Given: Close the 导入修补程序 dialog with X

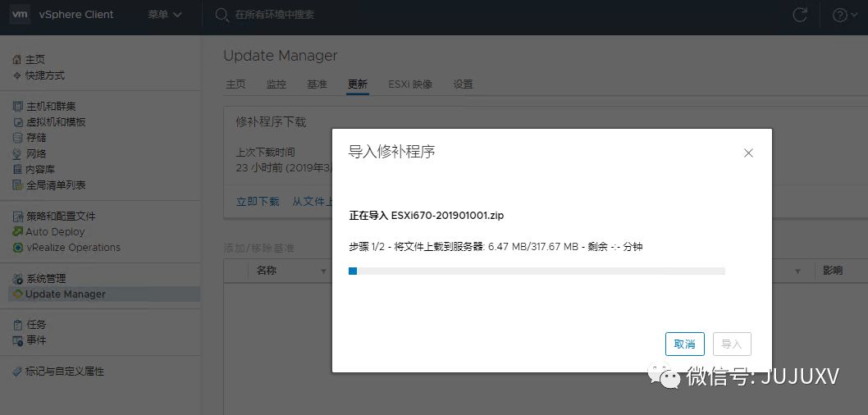Looking at the screenshot, I should (x=748, y=153).
